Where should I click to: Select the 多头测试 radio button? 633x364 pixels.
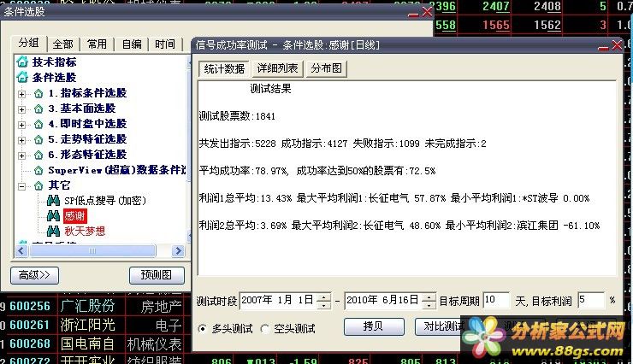click(x=203, y=329)
